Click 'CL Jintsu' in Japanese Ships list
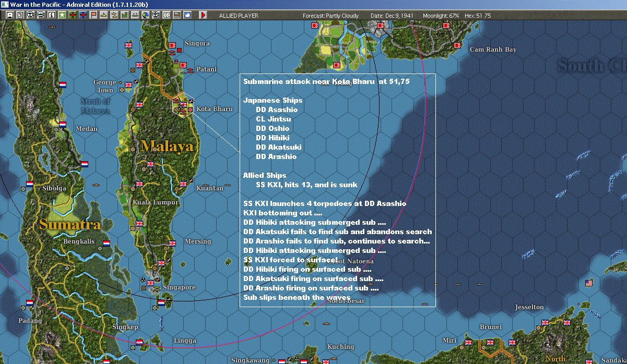 pyautogui.click(x=273, y=119)
